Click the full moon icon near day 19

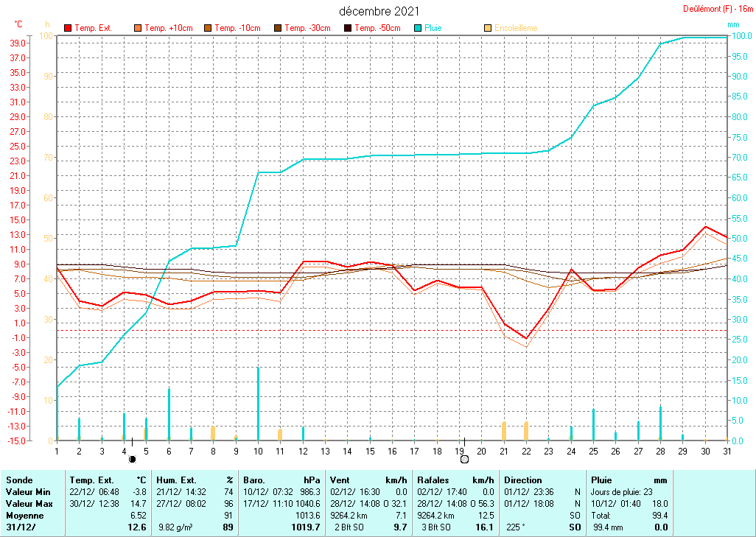(464, 459)
